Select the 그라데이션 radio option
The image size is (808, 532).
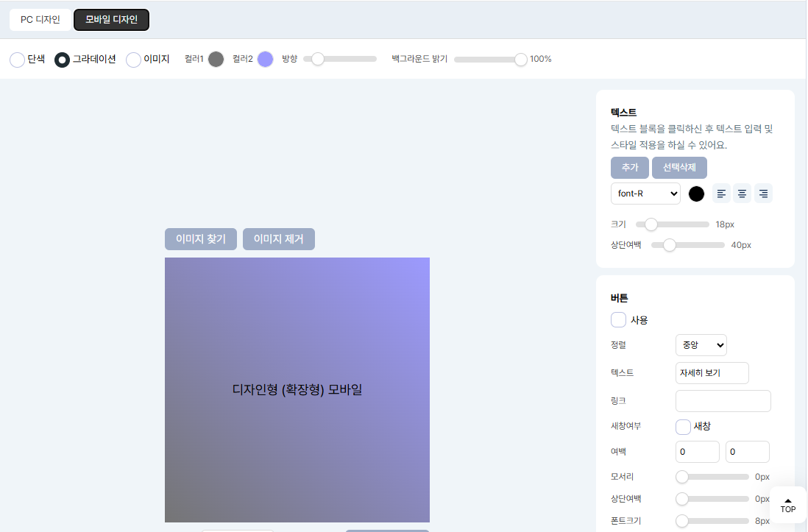pyautogui.click(x=63, y=60)
